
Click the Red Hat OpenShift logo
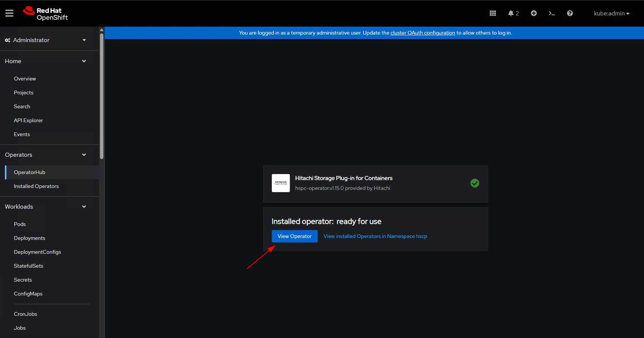pos(45,14)
